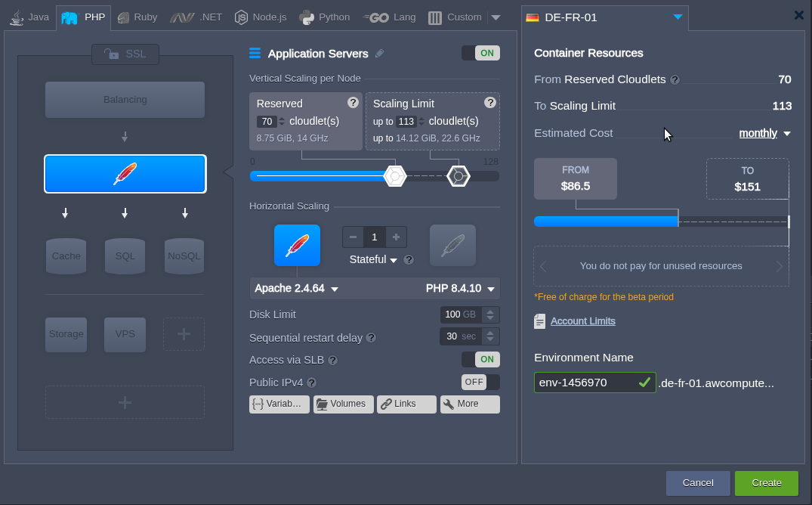Expand more languages dropdown arrow
Screen dimensions: 812x505
[496, 17]
